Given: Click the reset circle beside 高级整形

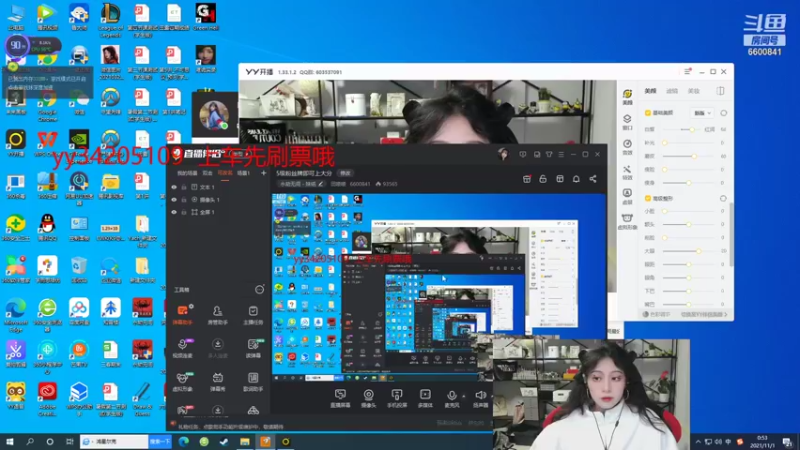Looking at the screenshot, I should (x=723, y=198).
